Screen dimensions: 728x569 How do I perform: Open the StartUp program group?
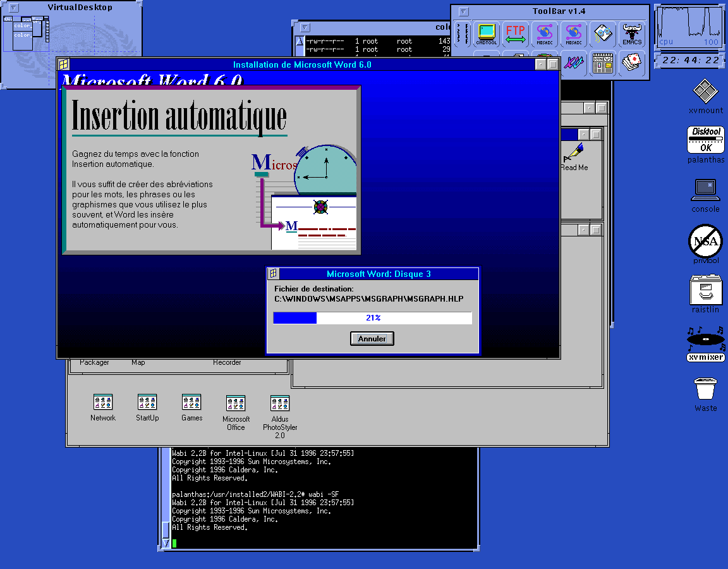pos(147,407)
